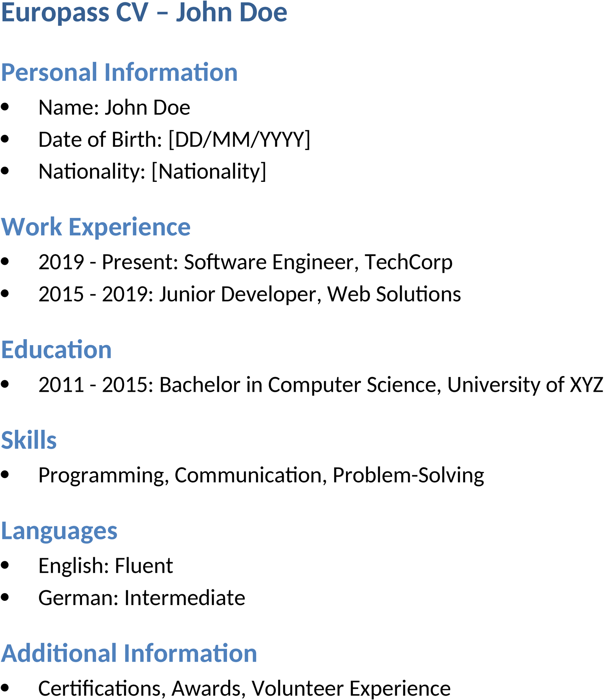Click the Languages heading
Screen dimensions: 604x700
pyautogui.click(x=59, y=531)
